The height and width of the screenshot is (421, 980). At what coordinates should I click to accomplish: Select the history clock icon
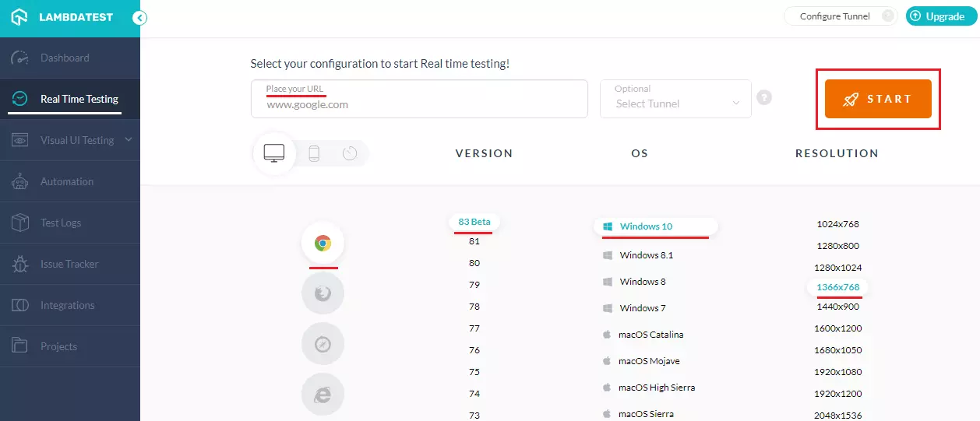tap(350, 153)
